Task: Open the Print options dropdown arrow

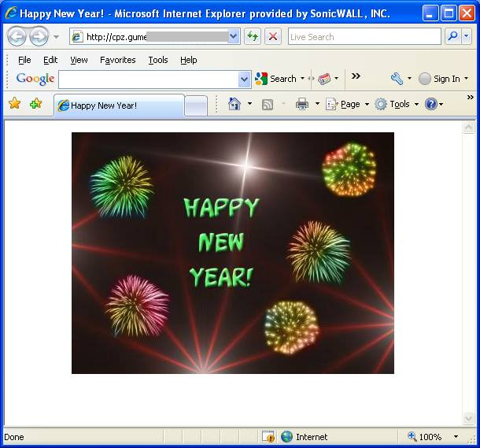Action: click(x=317, y=104)
